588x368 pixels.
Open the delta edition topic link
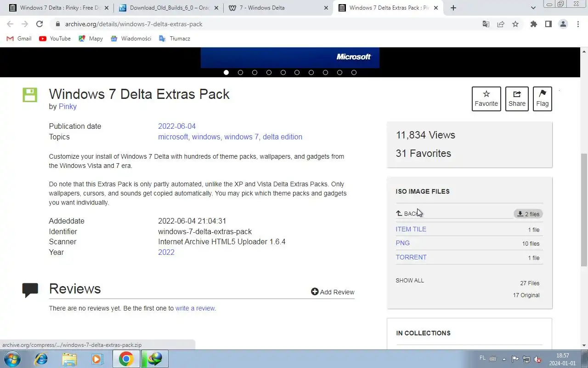(283, 137)
